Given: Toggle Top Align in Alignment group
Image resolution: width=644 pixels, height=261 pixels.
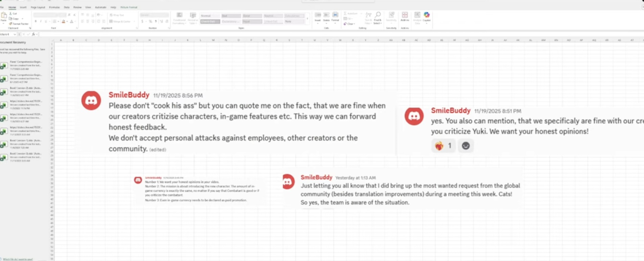Looking at the screenshot, I should [83, 15].
